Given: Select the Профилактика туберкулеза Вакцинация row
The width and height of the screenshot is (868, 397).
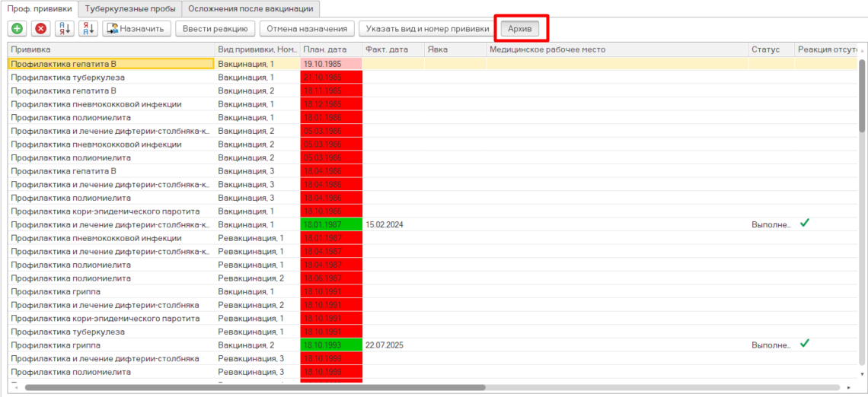Looking at the screenshot, I should 111,78.
